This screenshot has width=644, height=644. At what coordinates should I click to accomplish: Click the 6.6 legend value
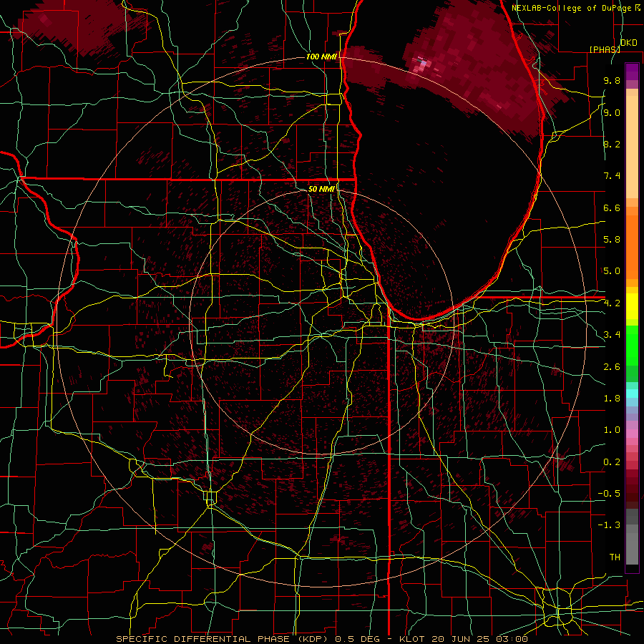coord(612,208)
